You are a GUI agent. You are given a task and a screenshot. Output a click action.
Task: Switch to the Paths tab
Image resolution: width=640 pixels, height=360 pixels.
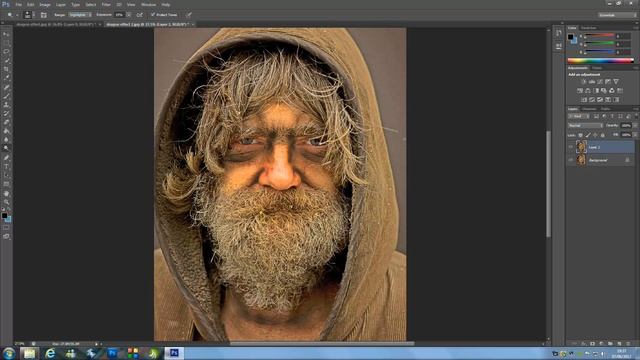point(606,109)
